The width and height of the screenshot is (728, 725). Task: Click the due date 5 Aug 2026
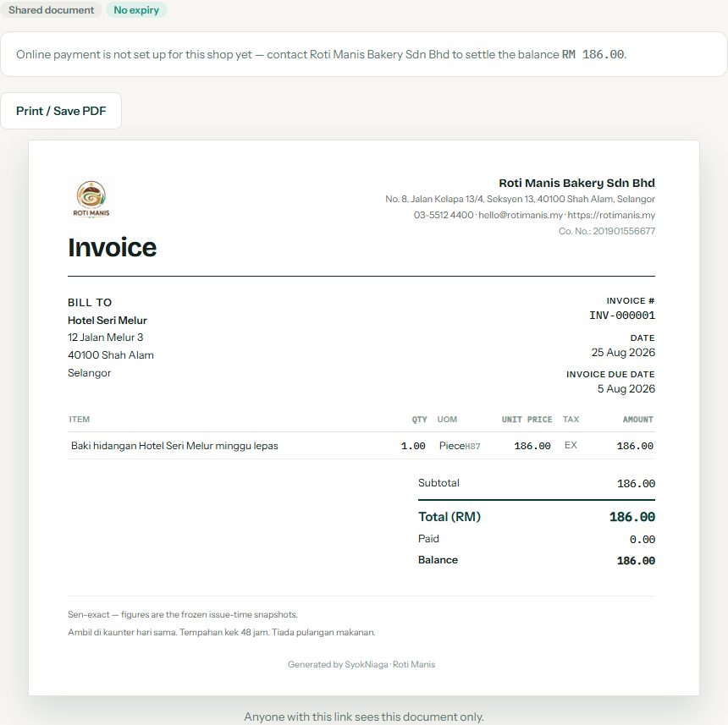point(626,388)
